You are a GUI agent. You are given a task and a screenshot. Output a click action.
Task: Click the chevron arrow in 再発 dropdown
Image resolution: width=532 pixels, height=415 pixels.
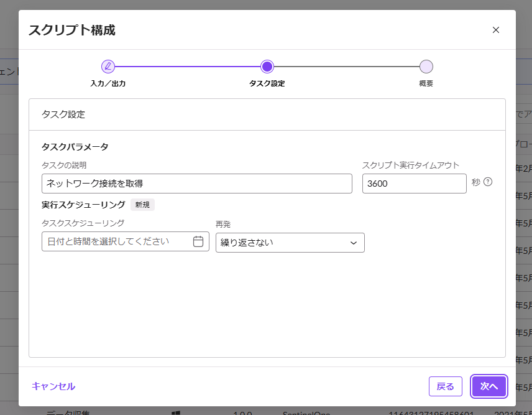click(x=354, y=243)
